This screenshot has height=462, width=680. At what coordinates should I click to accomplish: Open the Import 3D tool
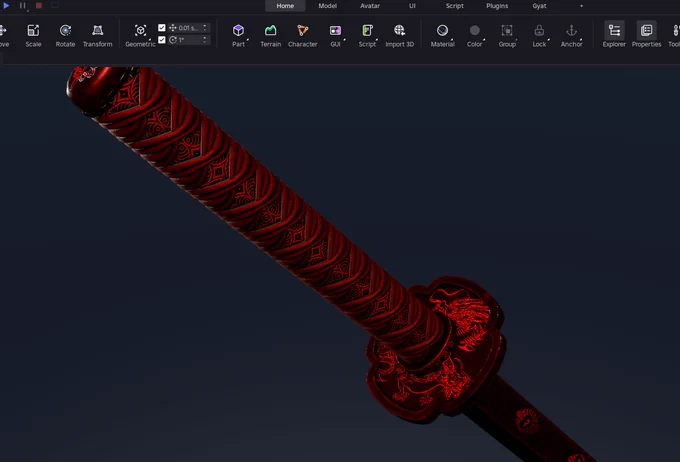point(399,36)
